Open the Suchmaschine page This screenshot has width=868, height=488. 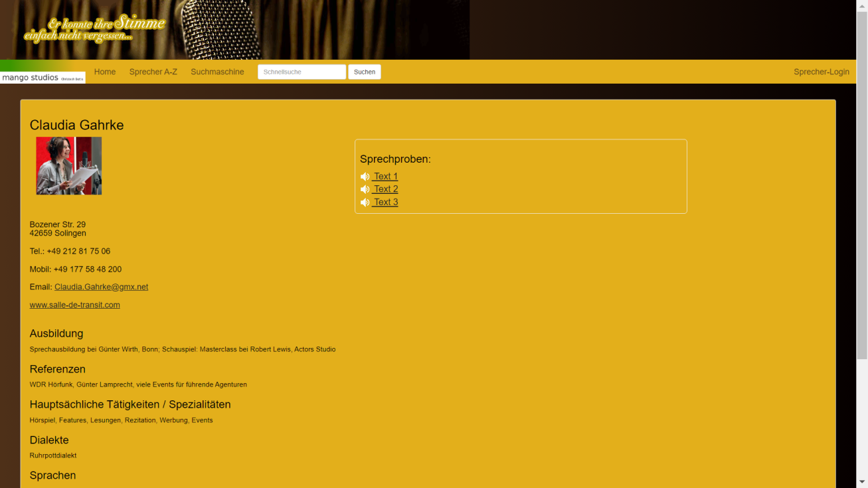pos(217,72)
